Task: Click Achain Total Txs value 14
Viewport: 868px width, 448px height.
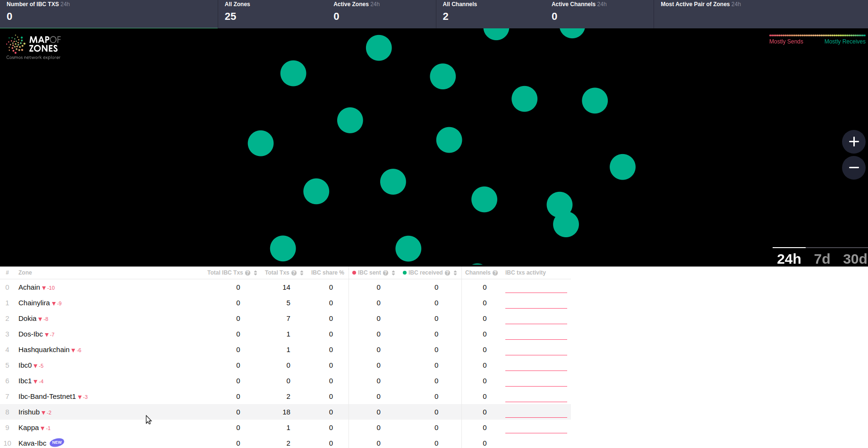Action: [x=286, y=287]
